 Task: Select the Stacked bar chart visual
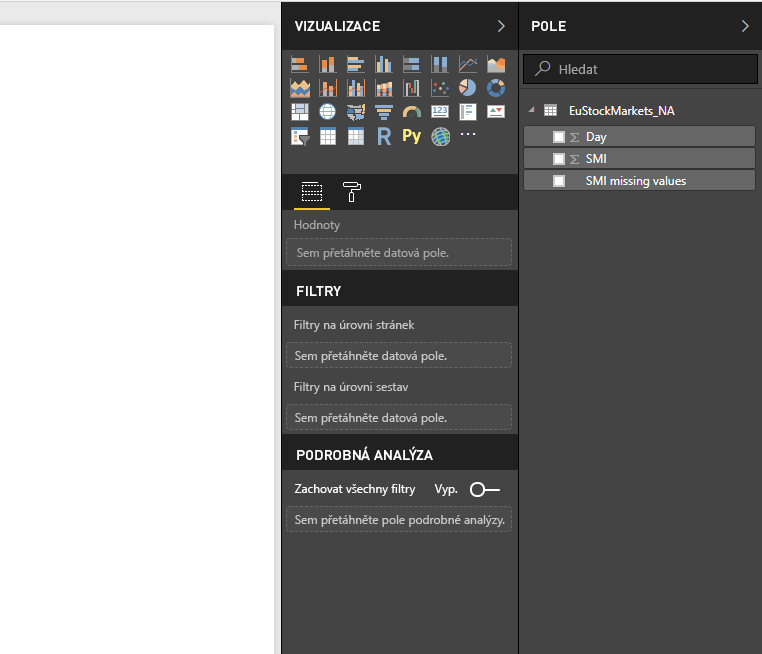(x=299, y=64)
